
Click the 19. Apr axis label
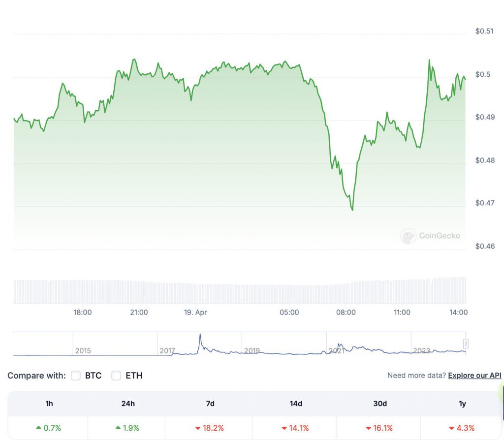click(x=195, y=312)
